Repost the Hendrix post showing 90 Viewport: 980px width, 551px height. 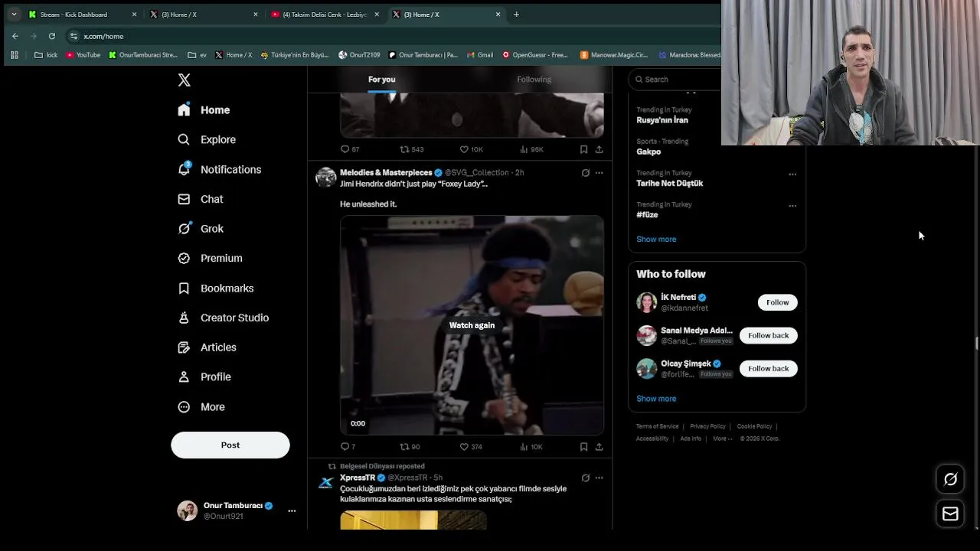tap(404, 447)
